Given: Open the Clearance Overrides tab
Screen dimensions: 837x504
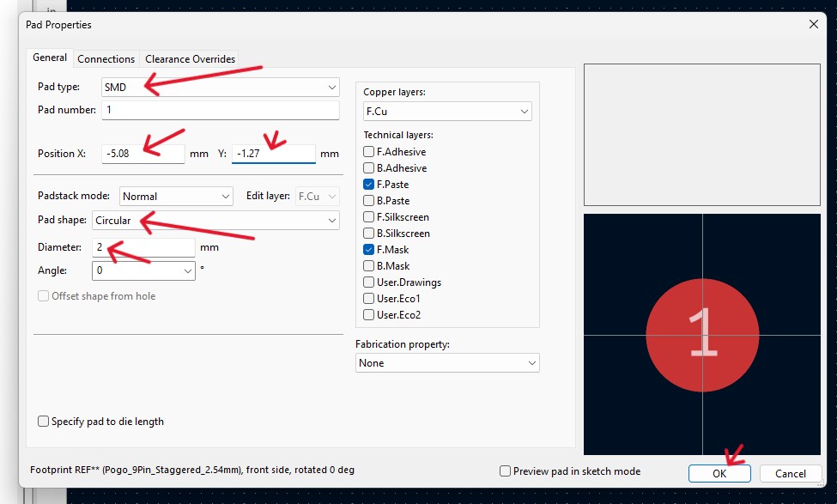Looking at the screenshot, I should point(190,58).
